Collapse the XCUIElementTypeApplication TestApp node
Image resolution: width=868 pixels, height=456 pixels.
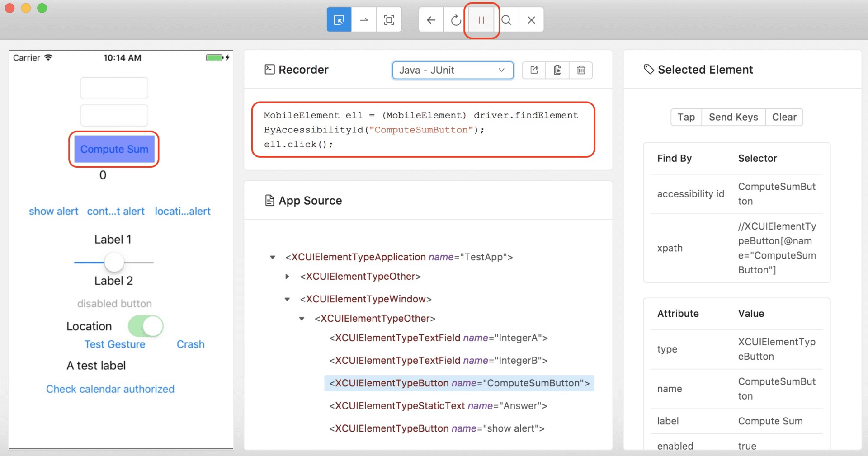point(273,257)
